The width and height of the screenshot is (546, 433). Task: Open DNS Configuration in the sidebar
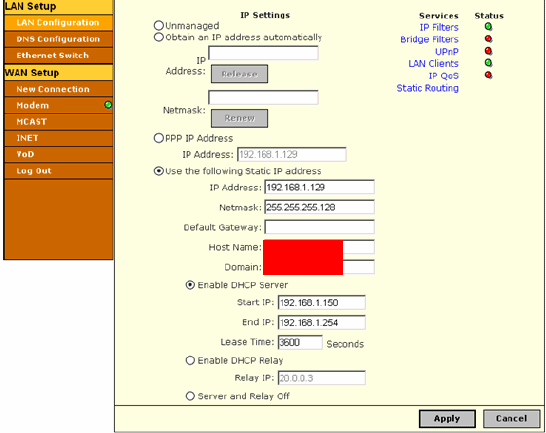pos(58,39)
